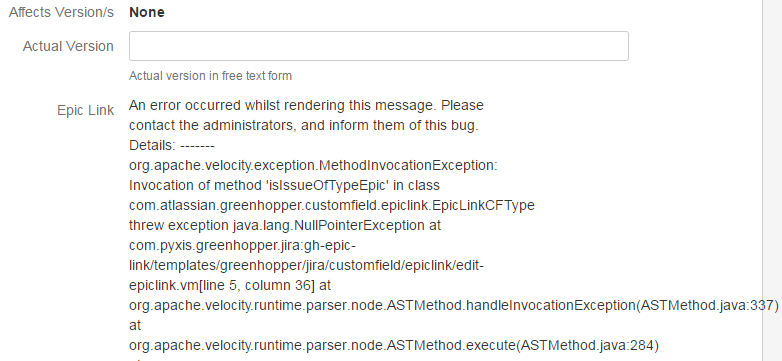Click the 'epiclink.vm[line 5, column 36]' line
782x361 pixels.
pos(230,285)
